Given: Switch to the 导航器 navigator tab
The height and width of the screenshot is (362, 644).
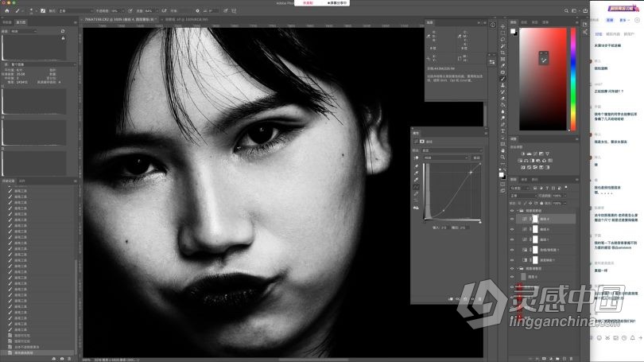Looking at the screenshot, I should click(7, 22).
